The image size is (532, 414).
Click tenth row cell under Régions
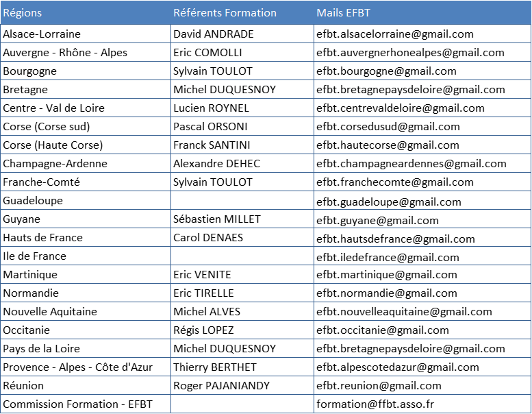click(x=86, y=200)
